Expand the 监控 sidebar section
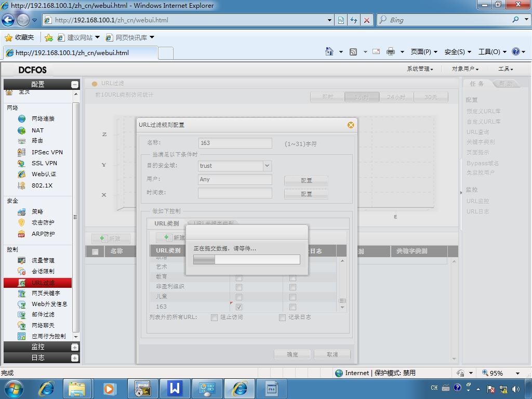The width and height of the screenshot is (532, 399). tap(75, 347)
